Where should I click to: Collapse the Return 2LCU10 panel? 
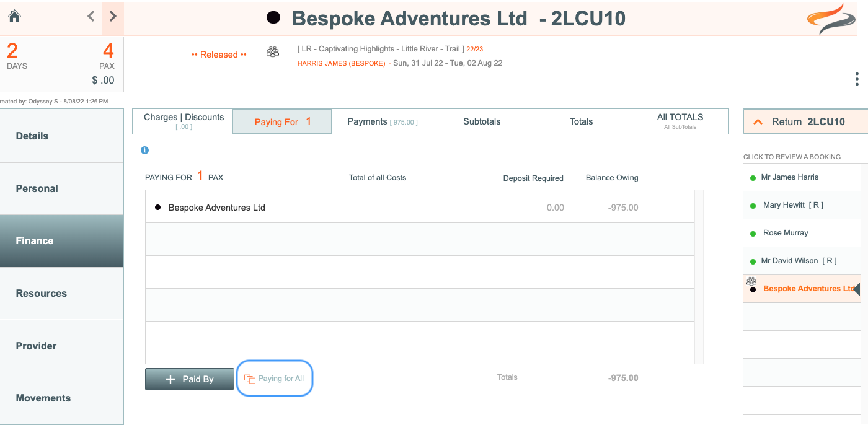point(758,122)
